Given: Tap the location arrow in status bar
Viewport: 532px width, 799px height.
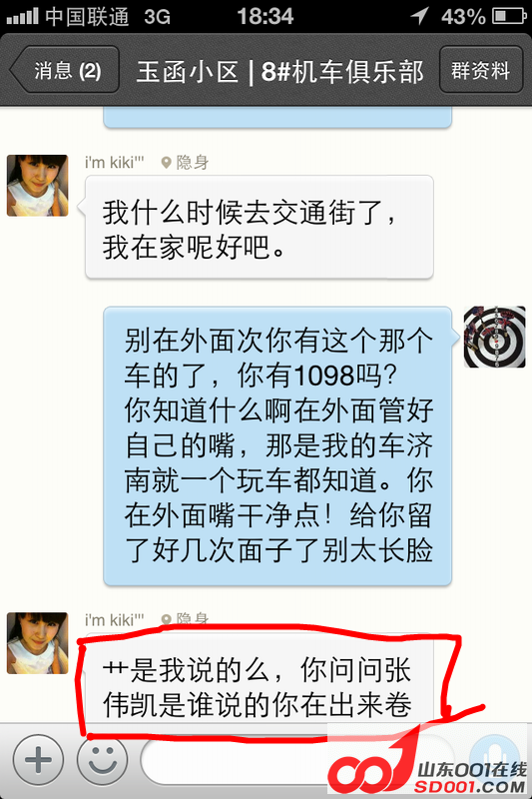Looking at the screenshot, I should [x=419, y=16].
